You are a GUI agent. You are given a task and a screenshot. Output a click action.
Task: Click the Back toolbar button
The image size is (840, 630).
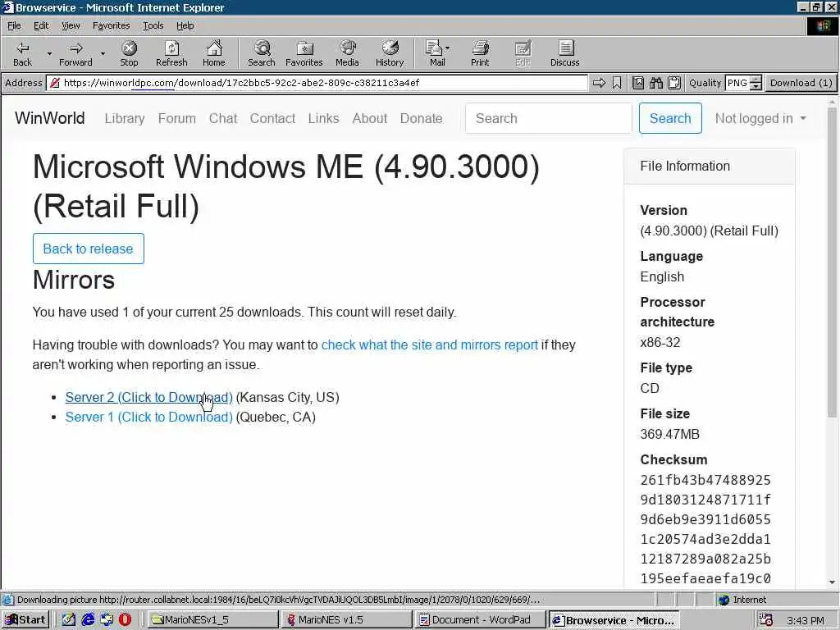[22, 53]
